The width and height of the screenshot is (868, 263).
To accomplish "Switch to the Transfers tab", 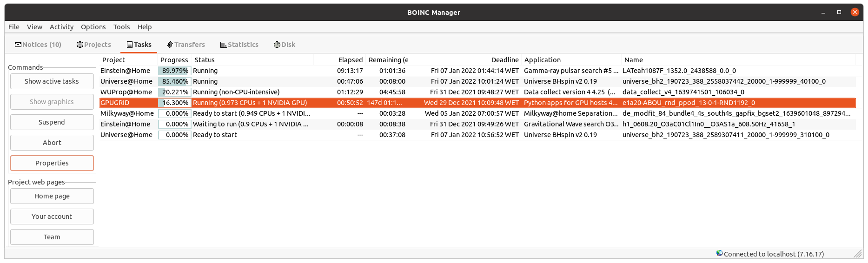I will click(186, 45).
